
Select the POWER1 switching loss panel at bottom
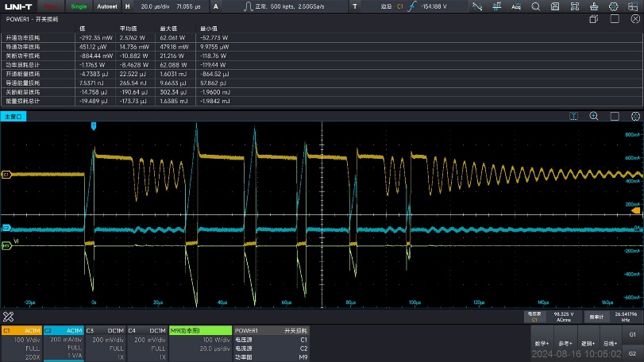(271, 343)
